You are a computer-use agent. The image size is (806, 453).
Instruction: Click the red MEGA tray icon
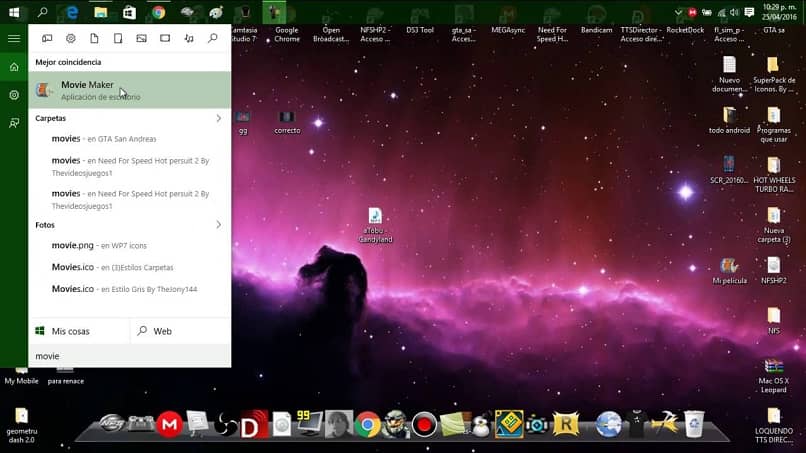[692, 12]
